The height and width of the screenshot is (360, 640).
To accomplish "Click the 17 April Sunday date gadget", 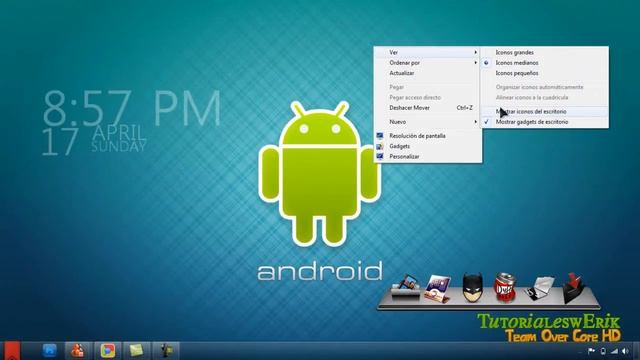I will pos(94,141).
